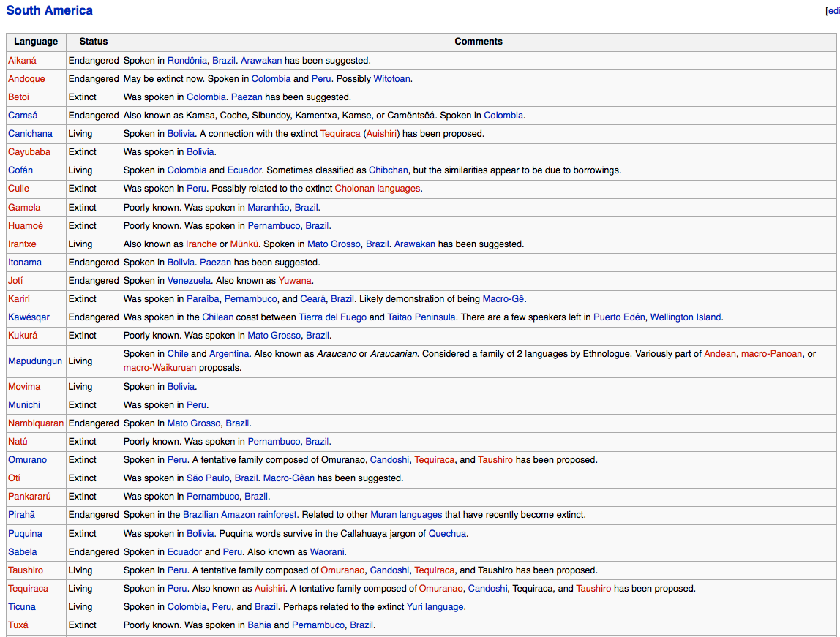
Task: Open the Ceará link
Action: 312,298
